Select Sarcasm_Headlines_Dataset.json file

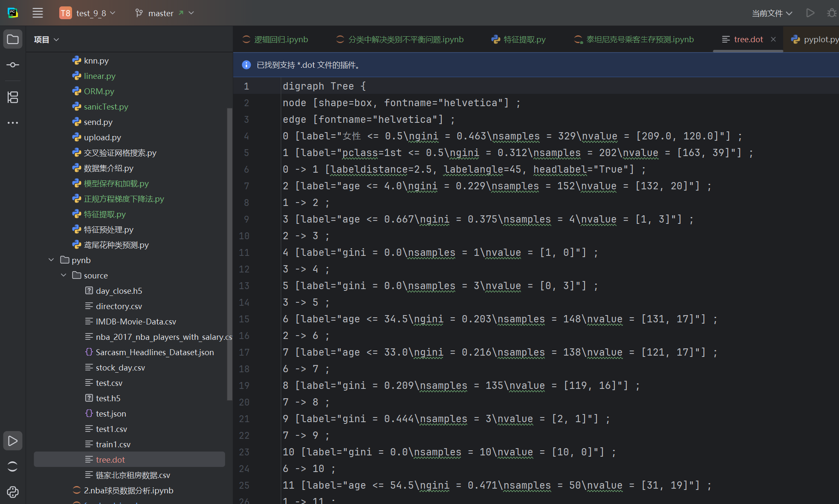pyautogui.click(x=154, y=352)
